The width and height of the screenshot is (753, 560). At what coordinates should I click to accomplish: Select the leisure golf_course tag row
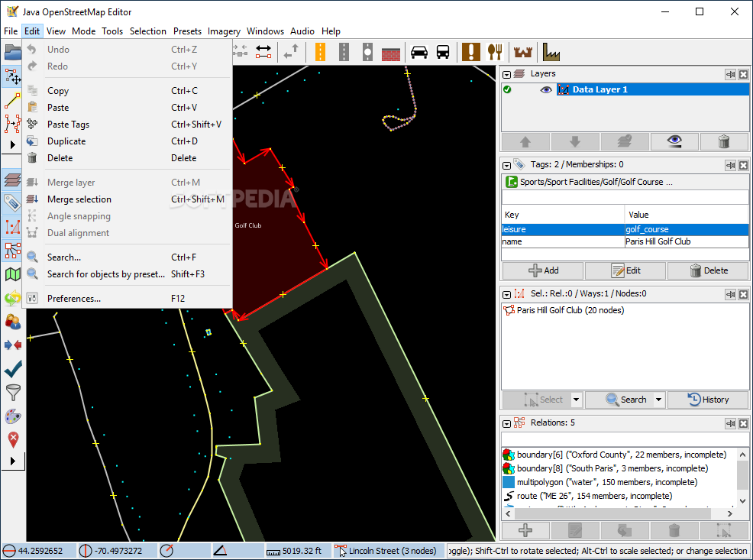coord(563,229)
